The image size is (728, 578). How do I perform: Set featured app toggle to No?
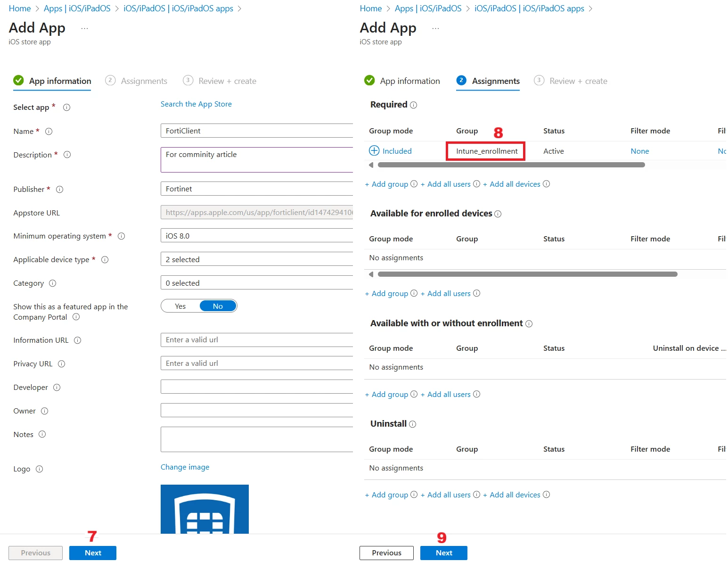(218, 306)
